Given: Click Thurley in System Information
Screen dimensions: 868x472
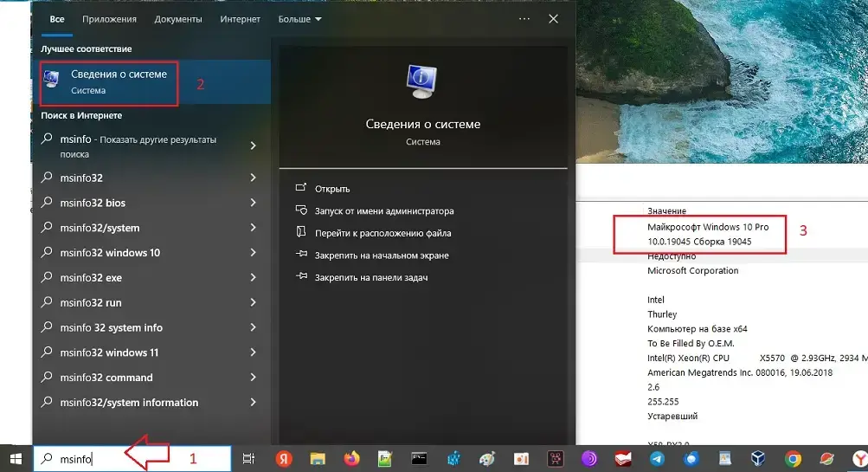Looking at the screenshot, I should [662, 314].
